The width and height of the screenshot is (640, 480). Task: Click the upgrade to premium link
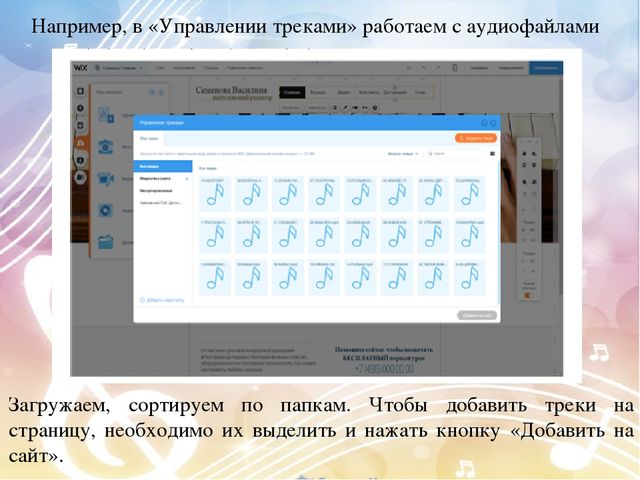(x=244, y=68)
